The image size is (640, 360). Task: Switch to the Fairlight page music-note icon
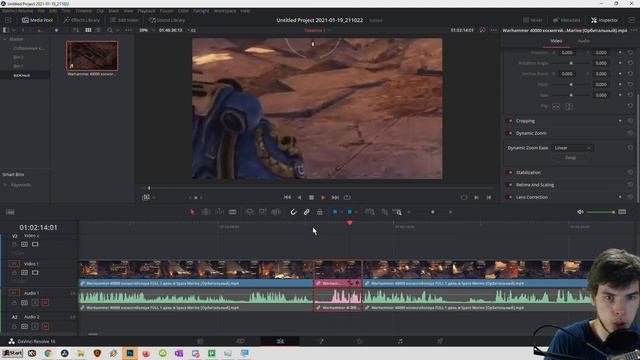click(x=400, y=341)
